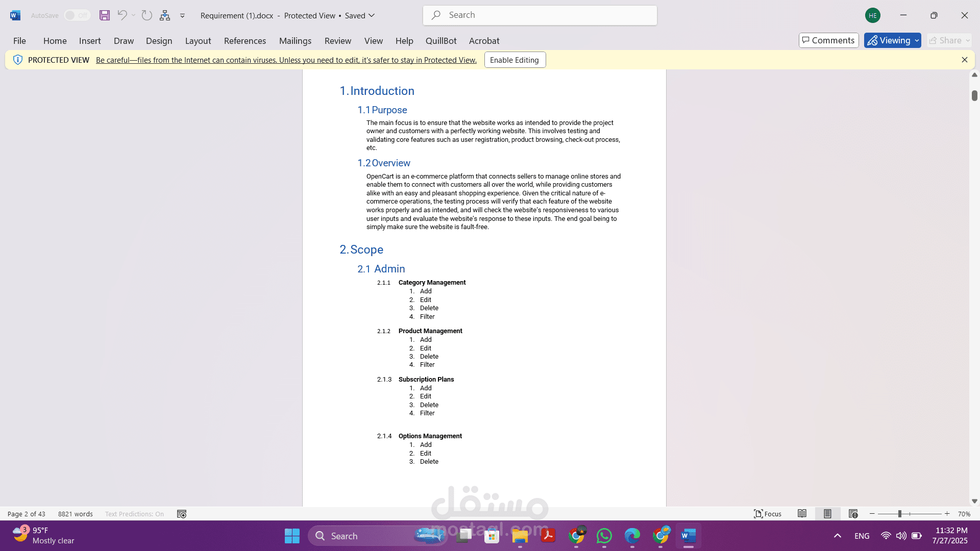Open the Comments button
The height and width of the screenshot is (551, 980).
(828, 40)
